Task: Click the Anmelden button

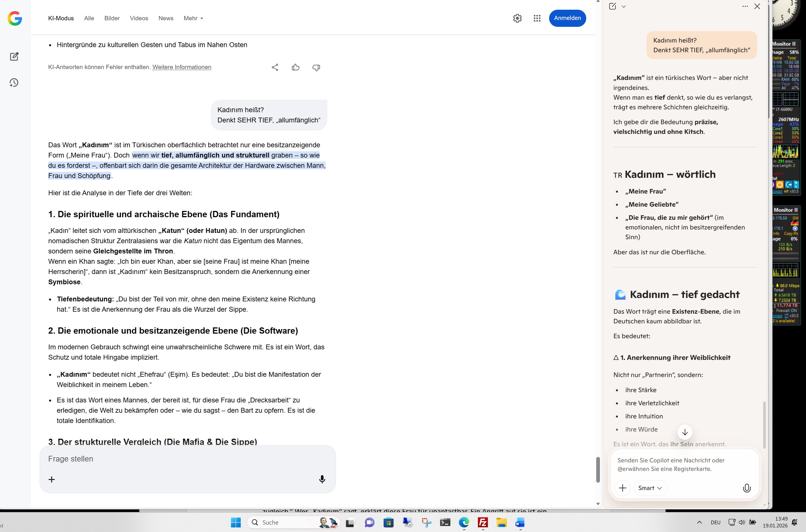Action: pos(567,18)
